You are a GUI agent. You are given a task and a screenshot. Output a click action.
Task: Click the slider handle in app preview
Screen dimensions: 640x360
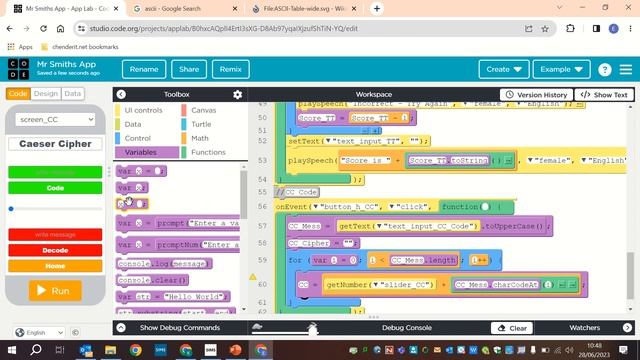click(x=11, y=209)
